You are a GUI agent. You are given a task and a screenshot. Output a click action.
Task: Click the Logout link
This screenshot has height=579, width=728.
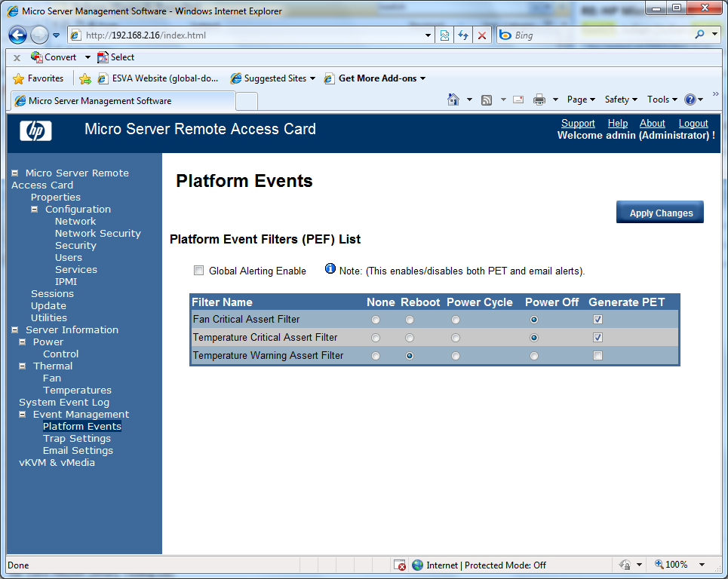click(693, 124)
